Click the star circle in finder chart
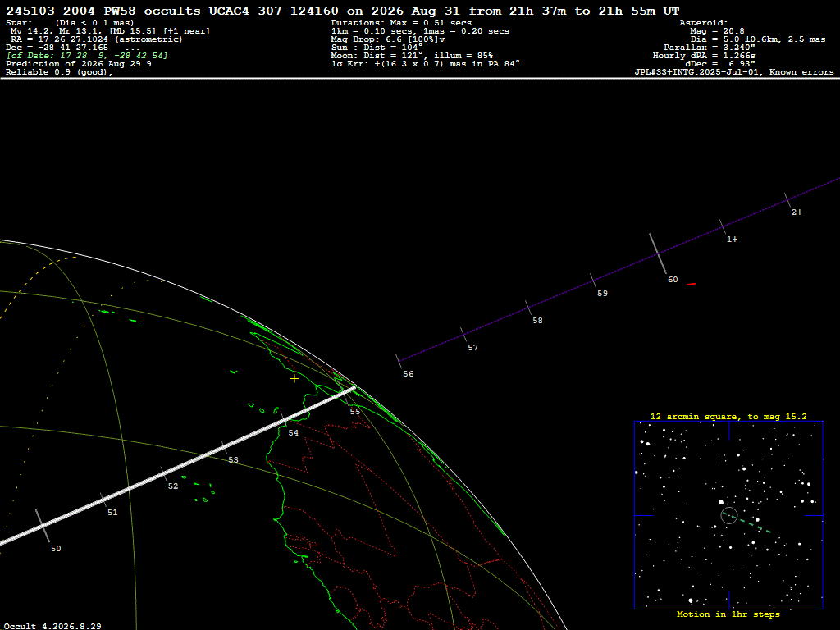Screen dimensions: 840x630 [729, 515]
